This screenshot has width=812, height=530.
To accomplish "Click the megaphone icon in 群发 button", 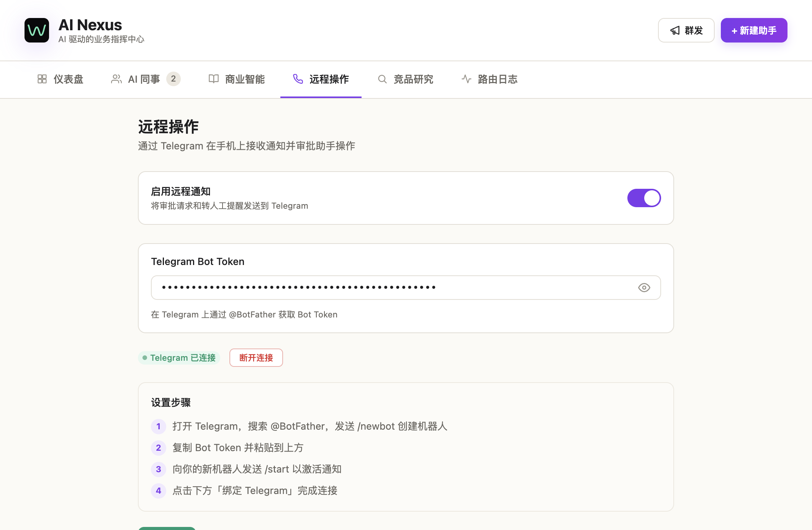I will point(675,30).
